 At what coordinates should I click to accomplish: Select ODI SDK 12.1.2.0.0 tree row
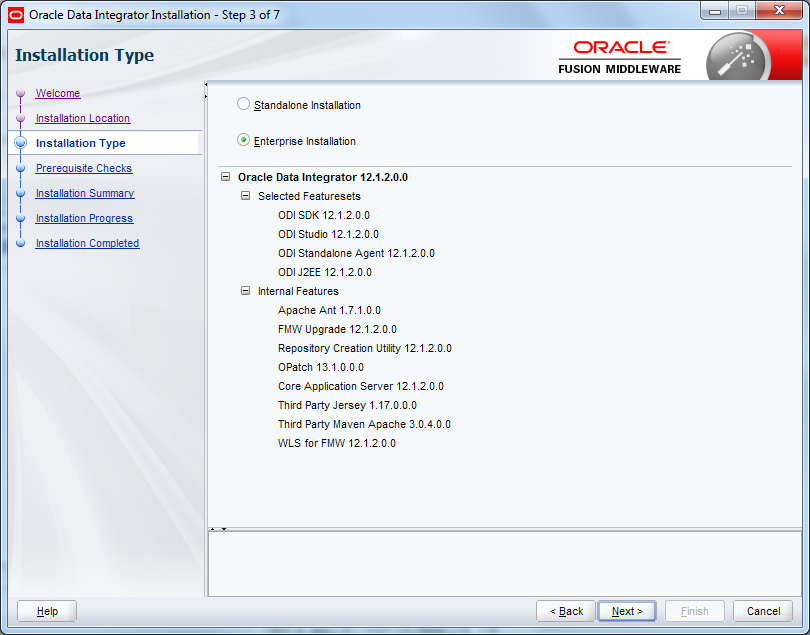324,215
